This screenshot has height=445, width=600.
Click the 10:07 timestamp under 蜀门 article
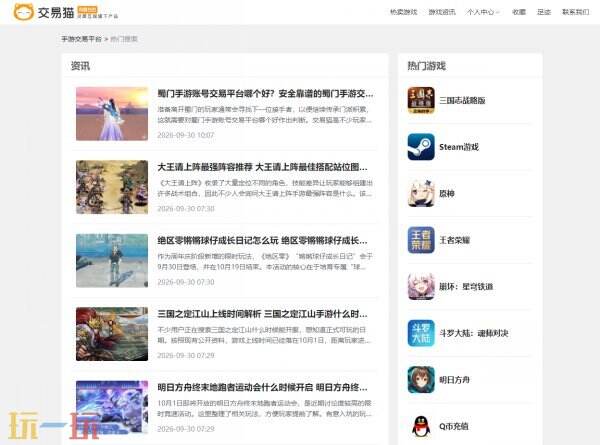click(x=186, y=135)
